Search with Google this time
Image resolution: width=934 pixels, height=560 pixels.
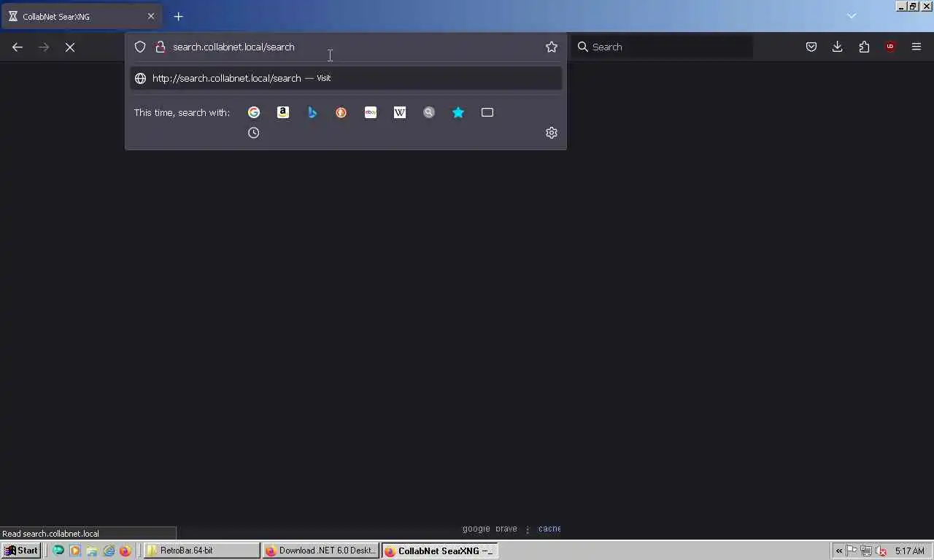(254, 112)
